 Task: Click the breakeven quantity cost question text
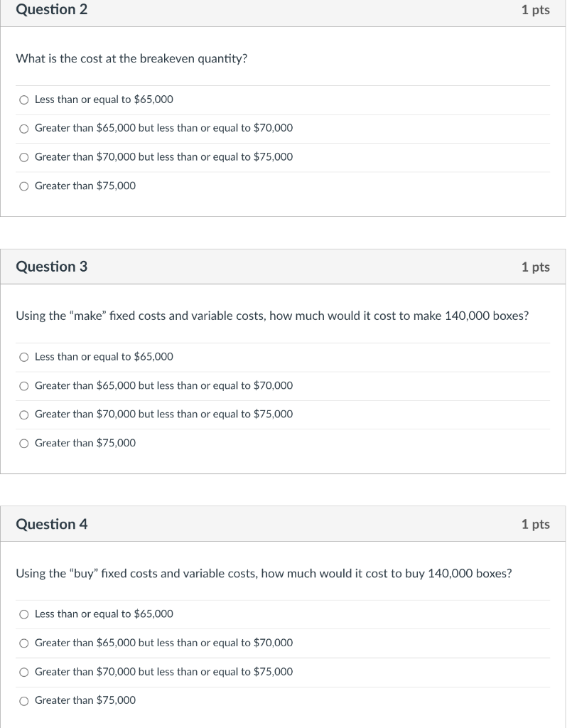[x=131, y=58]
